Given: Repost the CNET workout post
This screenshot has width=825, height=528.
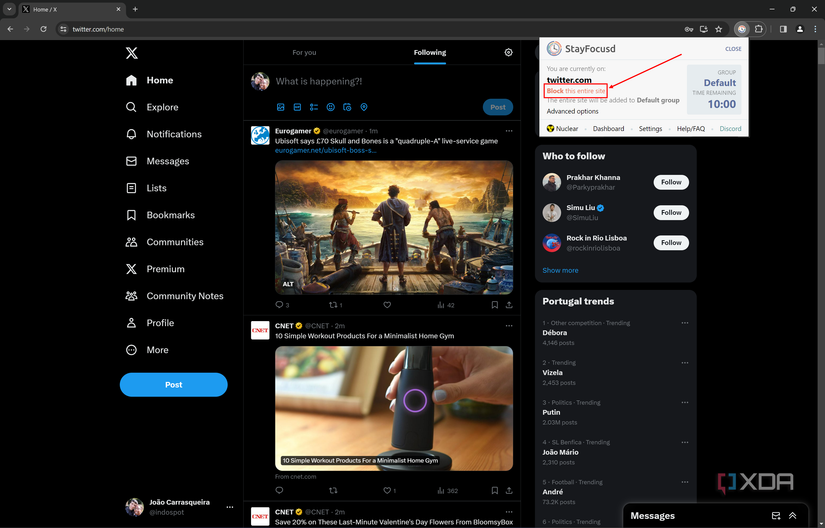Looking at the screenshot, I should 333,491.
